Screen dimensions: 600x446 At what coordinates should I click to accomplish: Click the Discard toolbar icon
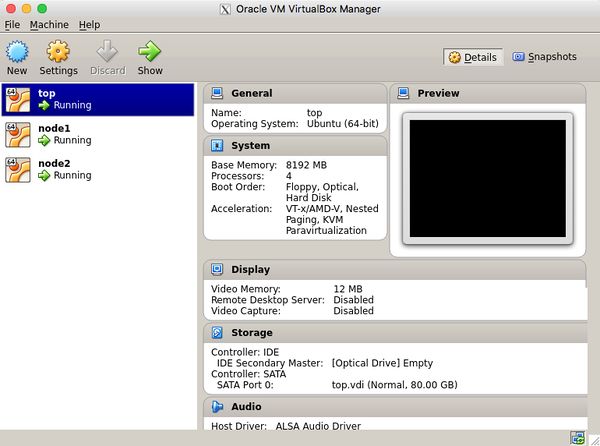tap(107, 52)
